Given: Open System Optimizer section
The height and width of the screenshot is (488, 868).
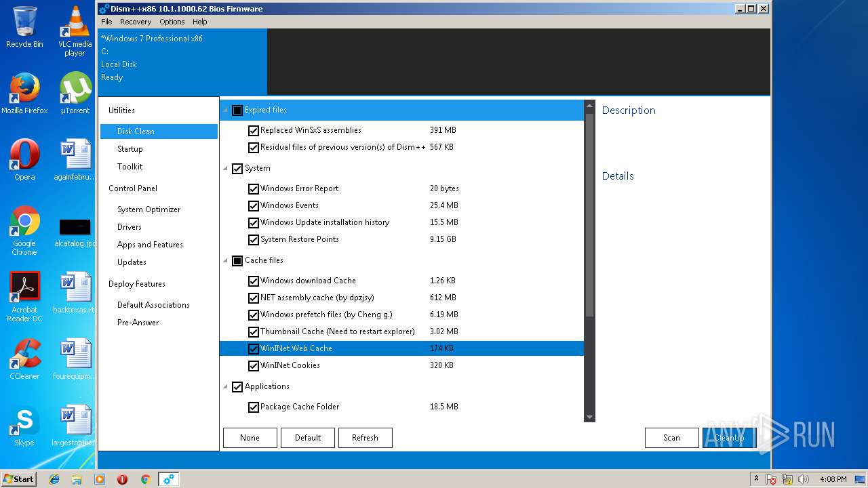Looking at the screenshot, I should (149, 209).
